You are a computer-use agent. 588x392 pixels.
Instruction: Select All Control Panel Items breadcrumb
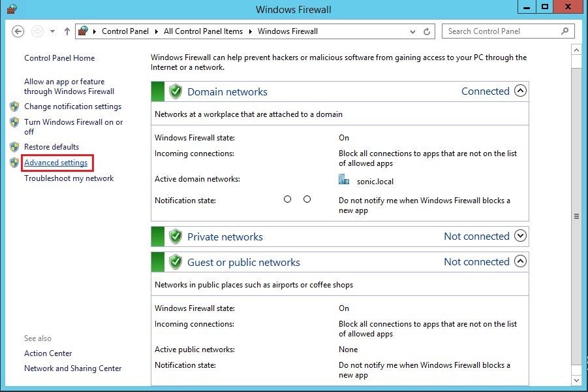point(203,31)
